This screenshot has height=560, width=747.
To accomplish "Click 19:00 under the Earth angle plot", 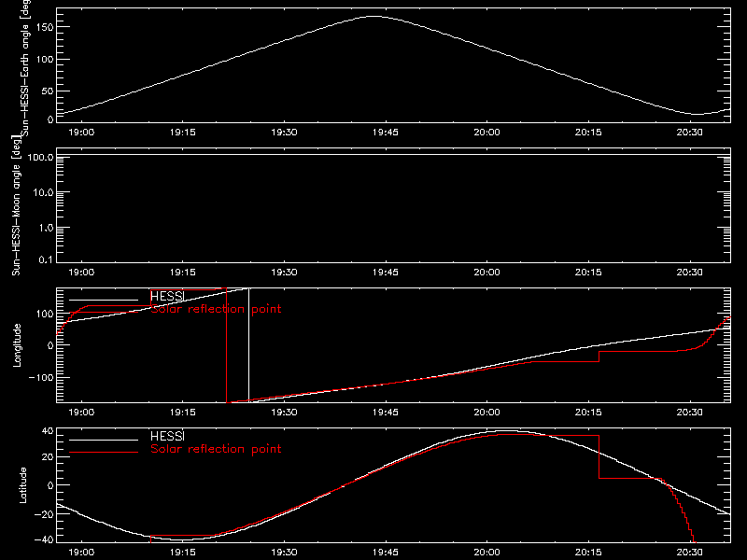I will [81, 133].
